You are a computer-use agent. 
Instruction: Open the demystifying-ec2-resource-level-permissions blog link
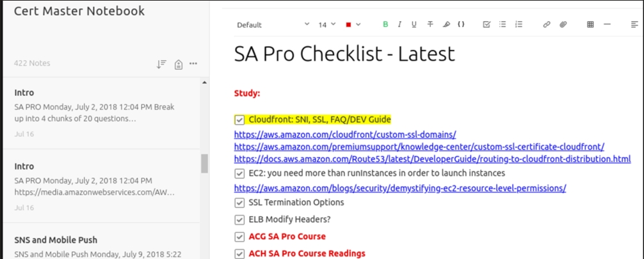[x=400, y=189]
